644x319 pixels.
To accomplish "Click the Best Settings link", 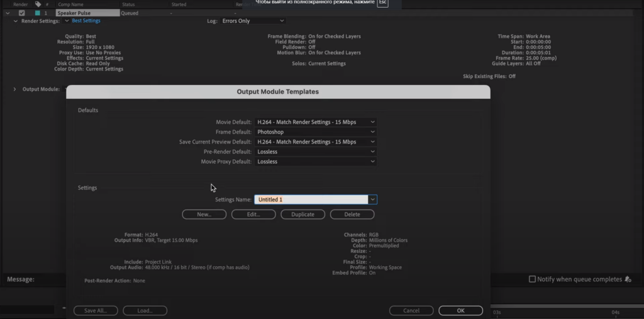I will pyautogui.click(x=86, y=21).
